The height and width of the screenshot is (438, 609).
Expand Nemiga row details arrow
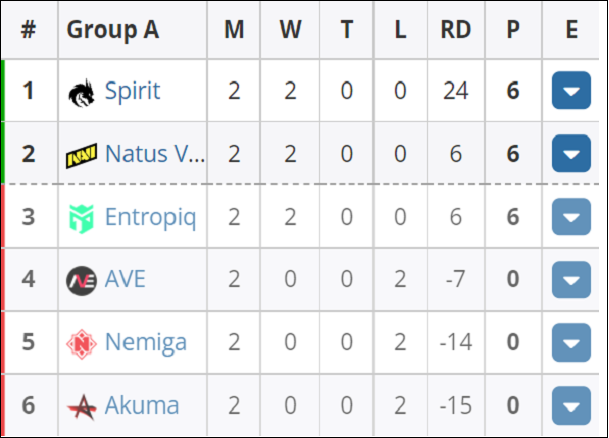(x=571, y=343)
